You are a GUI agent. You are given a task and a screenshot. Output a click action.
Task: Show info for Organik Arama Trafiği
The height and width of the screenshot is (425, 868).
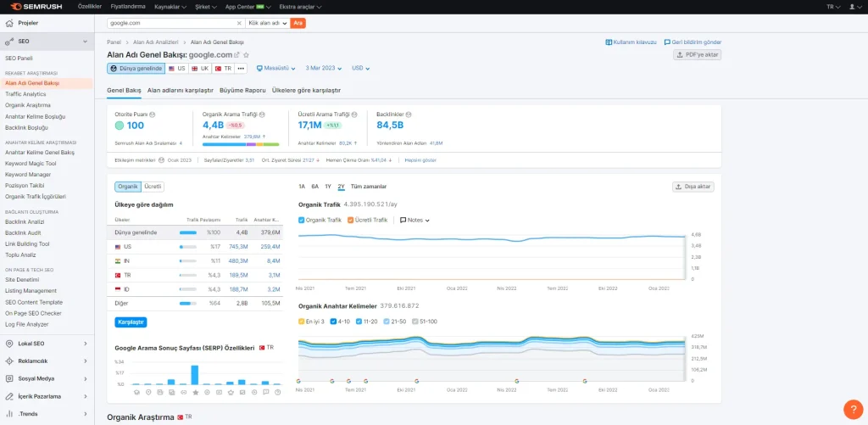coord(263,115)
